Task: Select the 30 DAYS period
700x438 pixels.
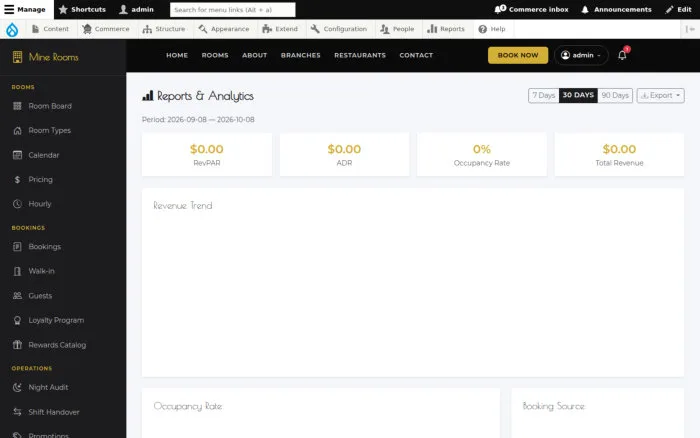Action: coord(578,96)
